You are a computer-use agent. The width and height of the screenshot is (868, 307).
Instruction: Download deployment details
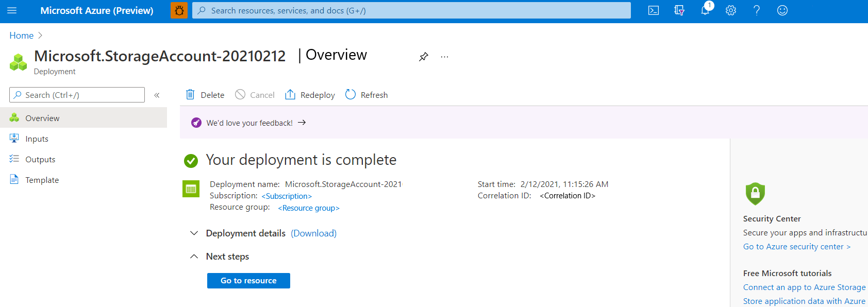point(313,233)
